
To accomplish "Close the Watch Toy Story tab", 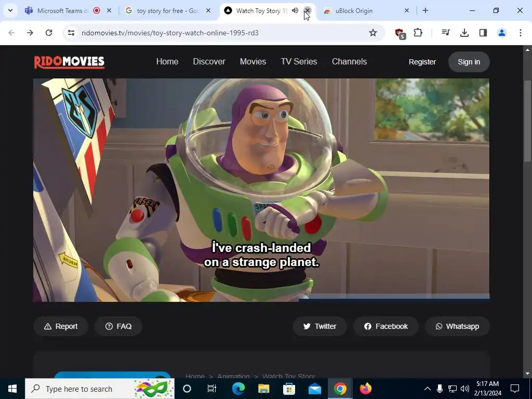I will pos(308,10).
